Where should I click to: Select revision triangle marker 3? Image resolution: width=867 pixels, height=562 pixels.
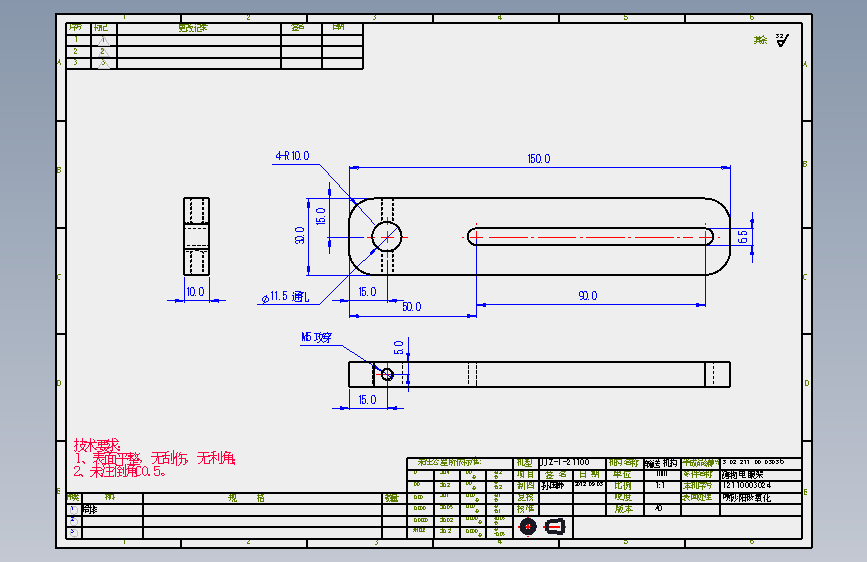103,63
